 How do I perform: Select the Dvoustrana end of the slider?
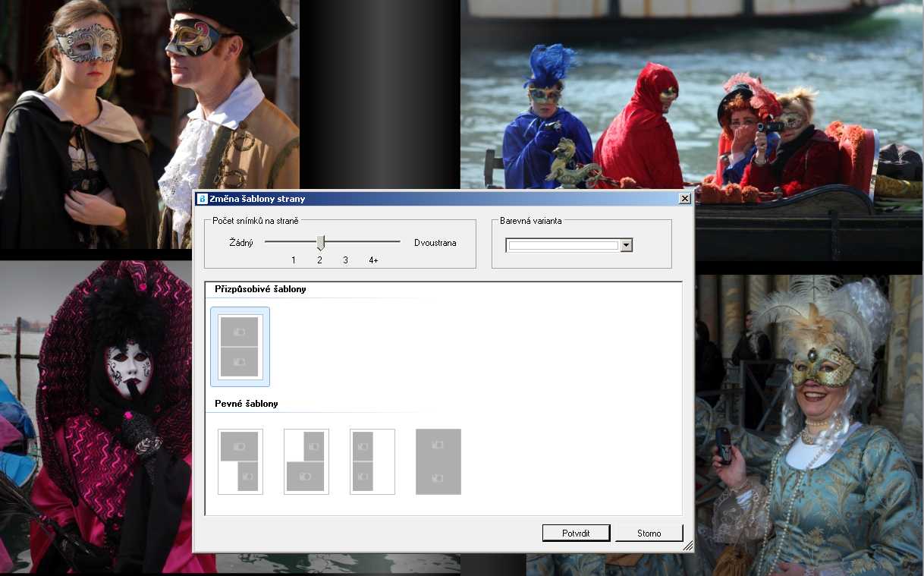click(435, 243)
